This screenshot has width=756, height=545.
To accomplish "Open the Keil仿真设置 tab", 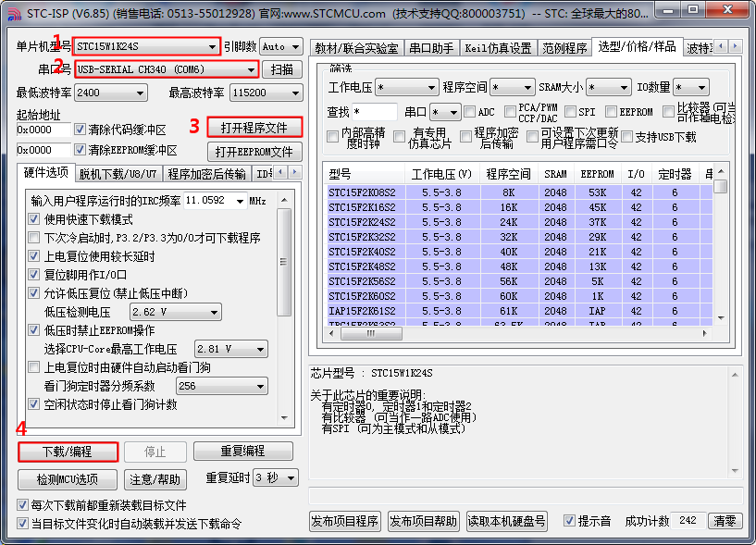I will [499, 48].
